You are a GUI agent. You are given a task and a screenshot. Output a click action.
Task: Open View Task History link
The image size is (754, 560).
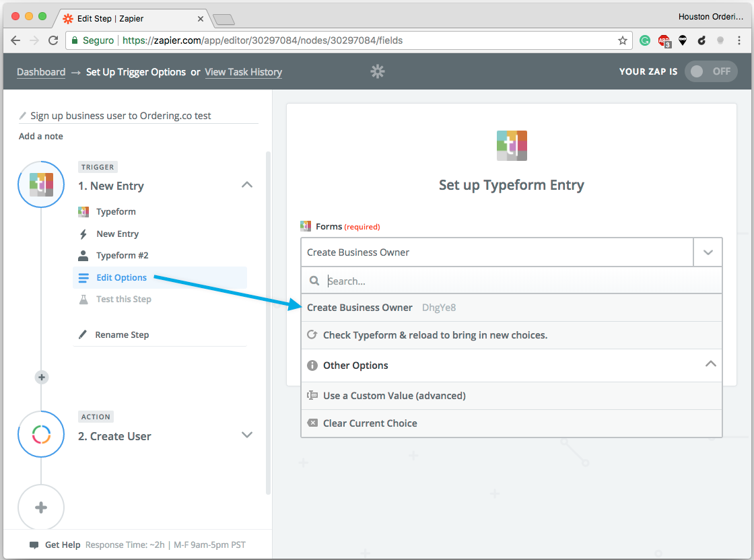click(x=243, y=72)
